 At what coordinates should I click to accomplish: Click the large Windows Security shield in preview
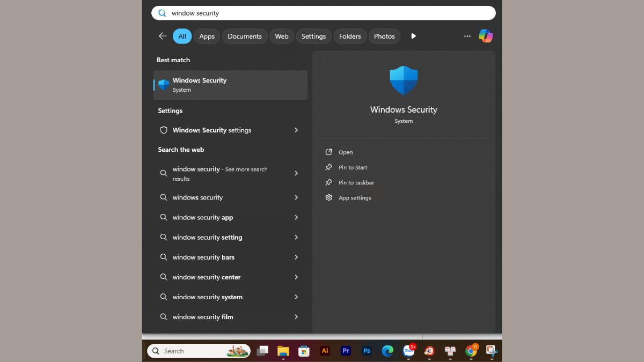click(x=404, y=80)
